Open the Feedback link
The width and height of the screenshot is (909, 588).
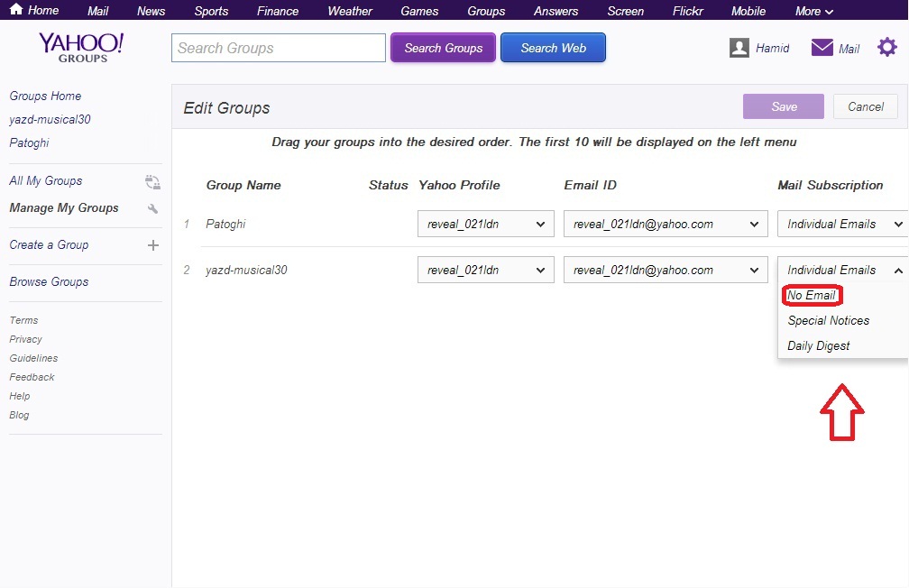tap(32, 377)
